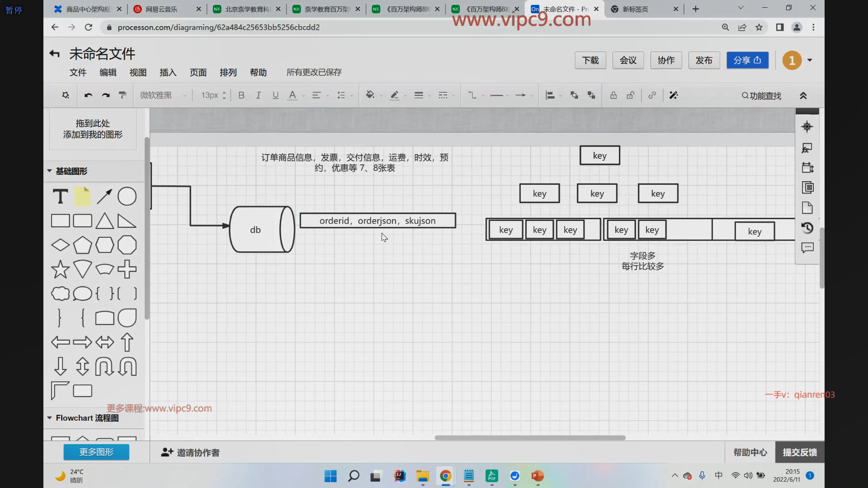The image size is (868, 488).
Task: Select the format painter tool
Action: [x=123, y=95]
